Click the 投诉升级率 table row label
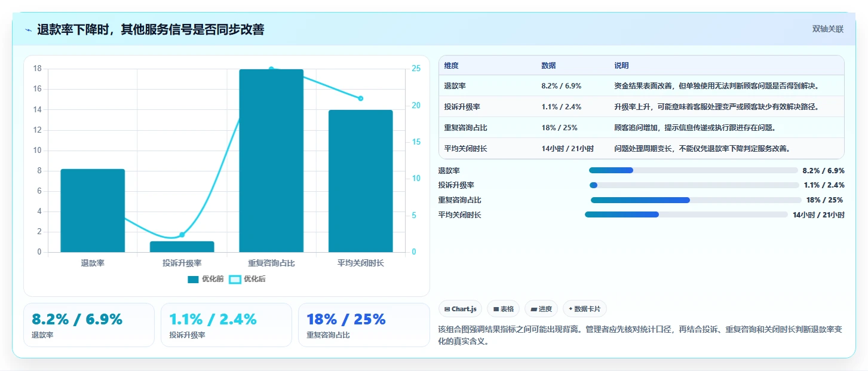 pyautogui.click(x=462, y=107)
